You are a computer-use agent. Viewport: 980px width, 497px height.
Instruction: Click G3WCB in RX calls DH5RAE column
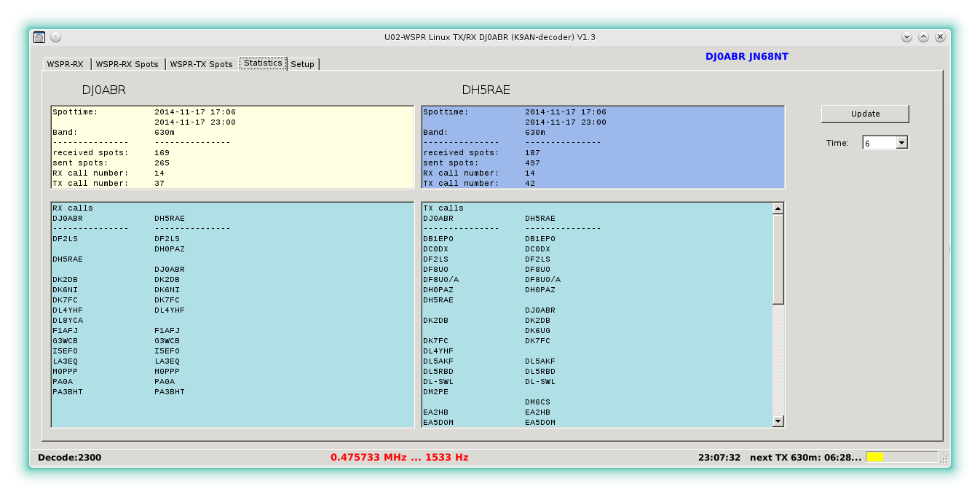click(167, 341)
